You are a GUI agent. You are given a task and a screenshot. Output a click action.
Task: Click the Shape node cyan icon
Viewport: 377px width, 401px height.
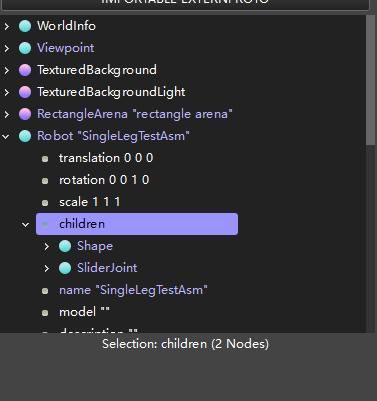pyautogui.click(x=65, y=246)
